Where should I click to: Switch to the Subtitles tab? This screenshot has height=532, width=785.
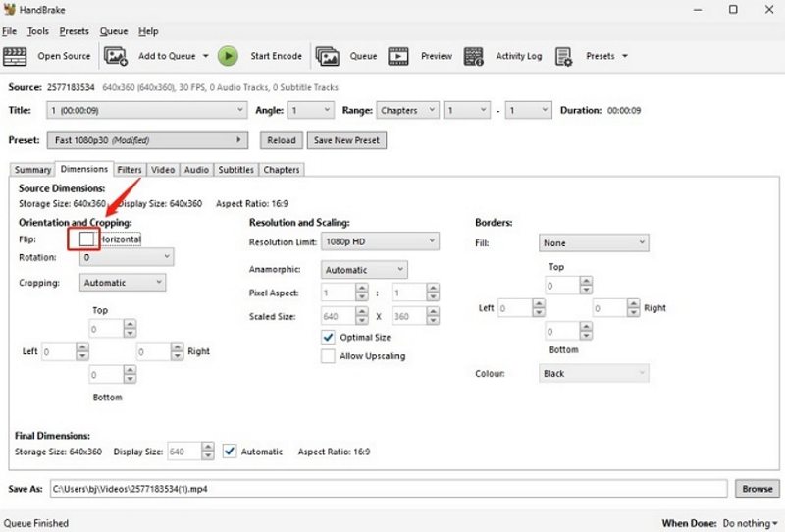pyautogui.click(x=235, y=170)
